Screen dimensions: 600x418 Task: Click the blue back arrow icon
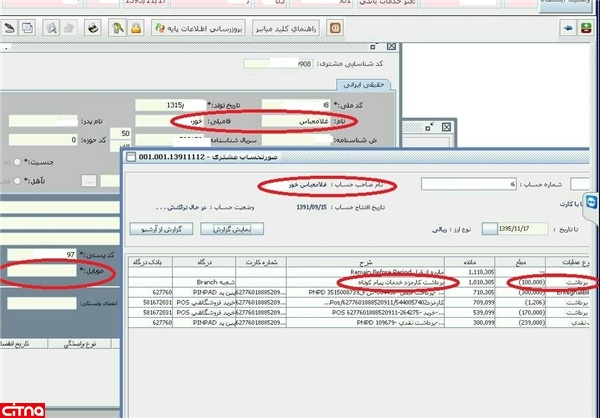tap(568, 28)
